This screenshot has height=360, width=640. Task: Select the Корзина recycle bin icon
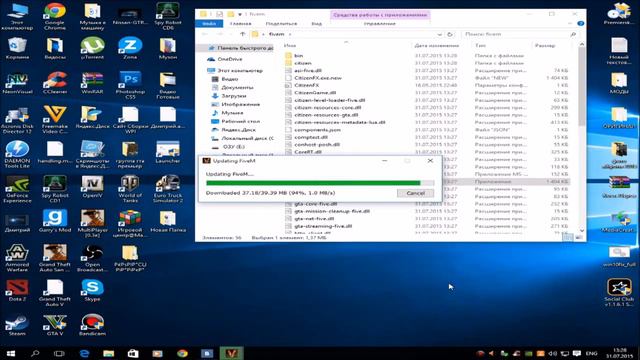pos(17,48)
